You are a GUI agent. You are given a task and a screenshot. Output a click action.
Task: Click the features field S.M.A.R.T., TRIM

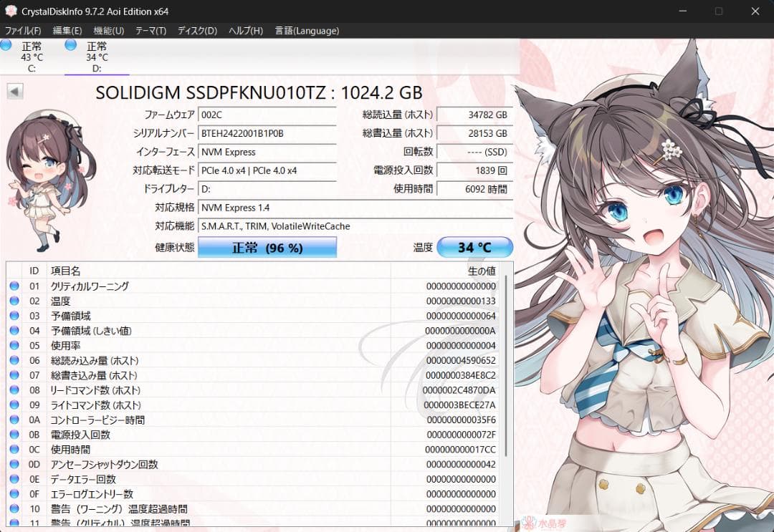355,226
